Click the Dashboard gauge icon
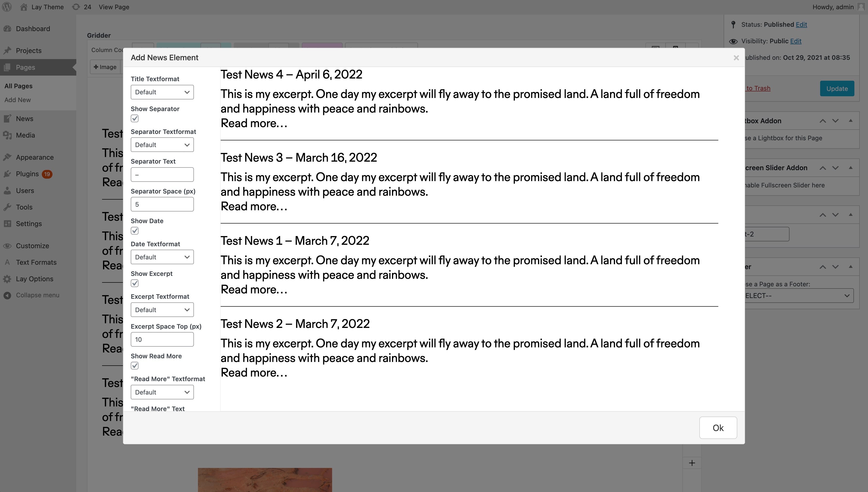The width and height of the screenshot is (868, 492). point(8,29)
